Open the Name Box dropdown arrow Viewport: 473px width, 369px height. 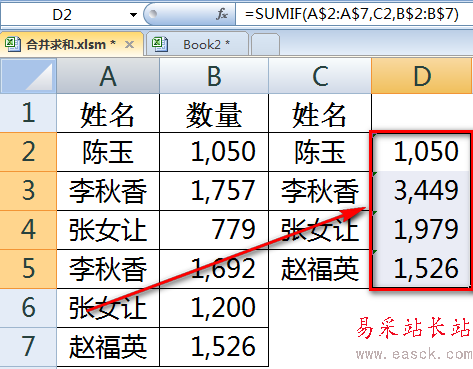[x=133, y=15]
